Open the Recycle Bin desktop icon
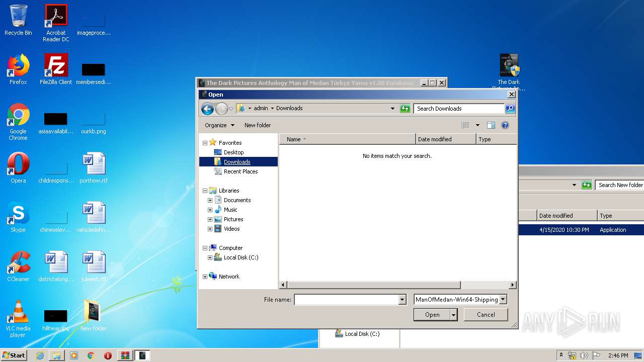The width and height of the screenshot is (644, 362). (18, 20)
